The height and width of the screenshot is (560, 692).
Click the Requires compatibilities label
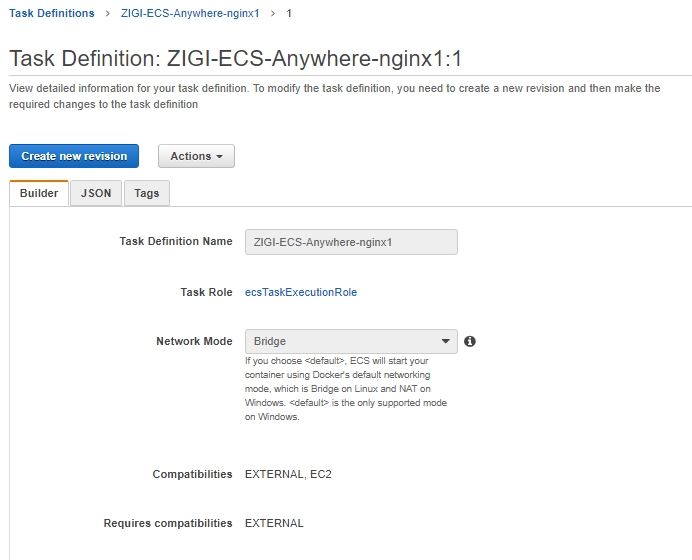pos(168,523)
